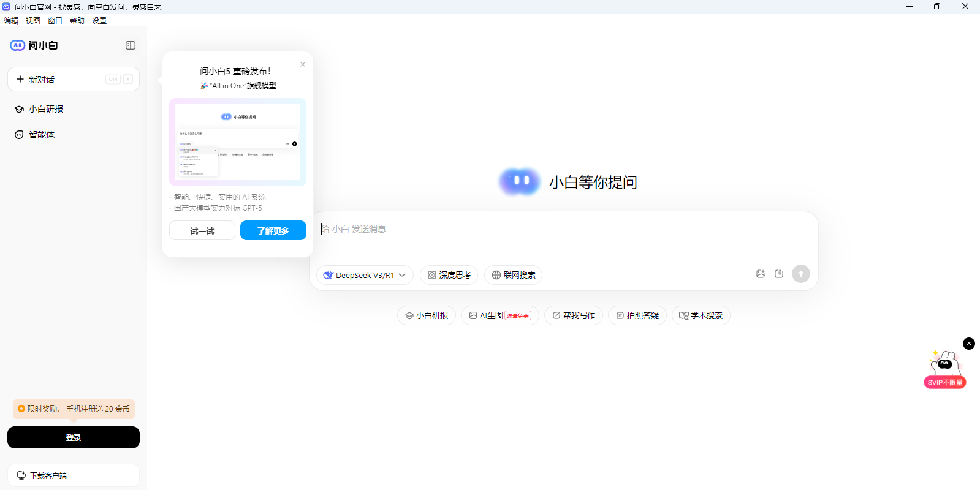
Task: Click the file attachment icon in input box
Action: click(x=779, y=274)
